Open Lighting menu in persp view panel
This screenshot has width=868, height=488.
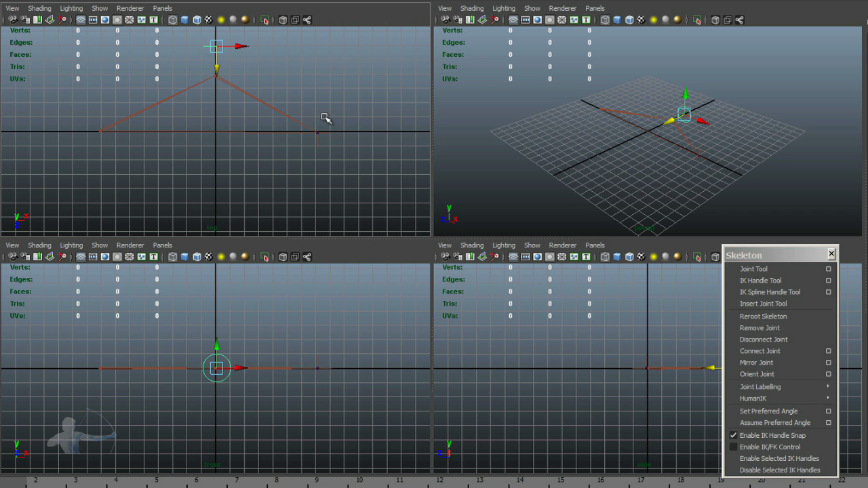coord(504,8)
